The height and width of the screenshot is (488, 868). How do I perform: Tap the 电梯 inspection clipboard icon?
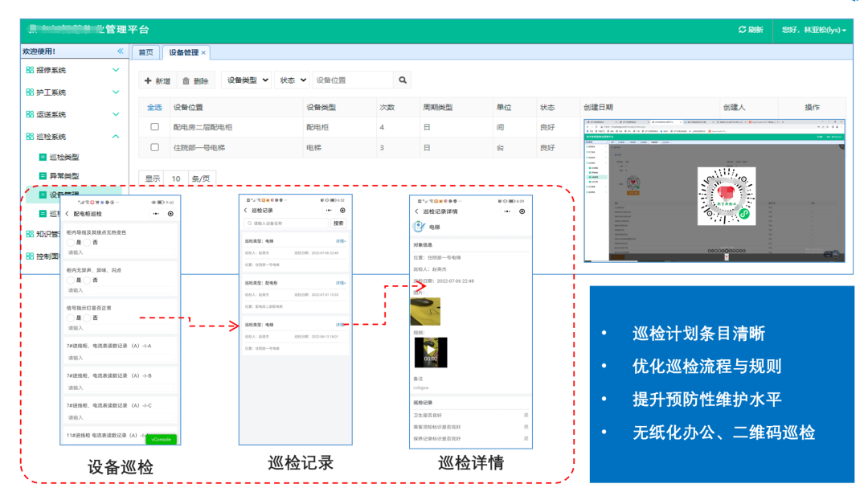419,227
